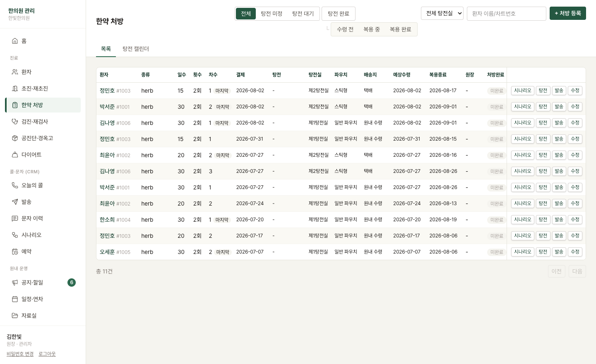
Task: Click the 초진·재초진 icon in sidebar
Action: click(x=15, y=89)
